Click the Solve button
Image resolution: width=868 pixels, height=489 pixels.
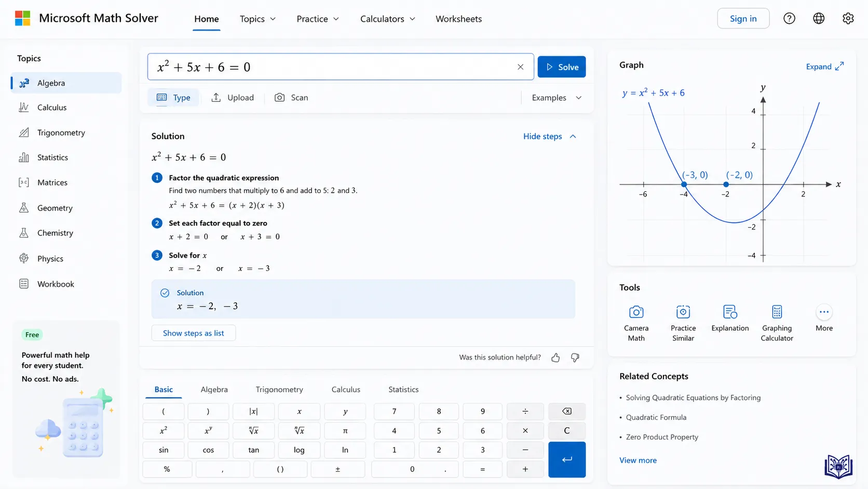click(562, 67)
